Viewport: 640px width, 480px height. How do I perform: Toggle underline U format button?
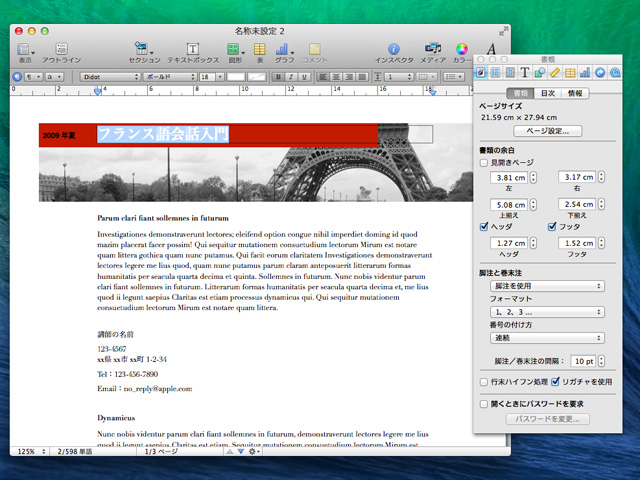coord(304,77)
